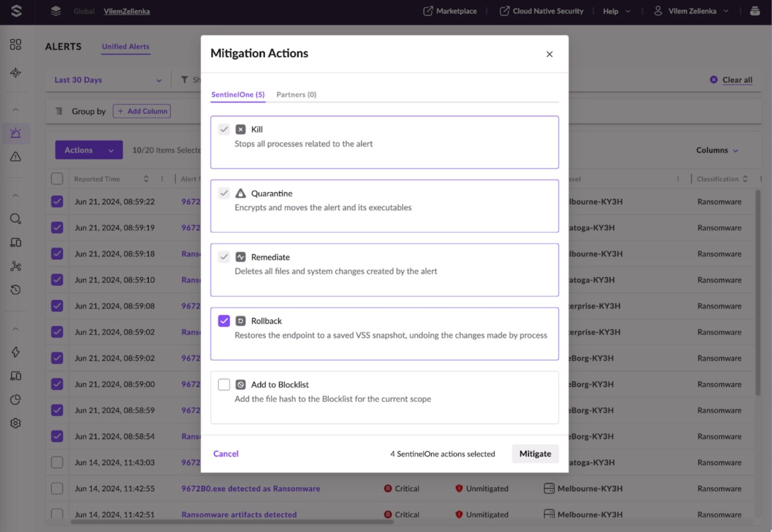Image resolution: width=772 pixels, height=532 pixels.
Task: Switch to the Partners (0) tab
Action: (x=296, y=94)
